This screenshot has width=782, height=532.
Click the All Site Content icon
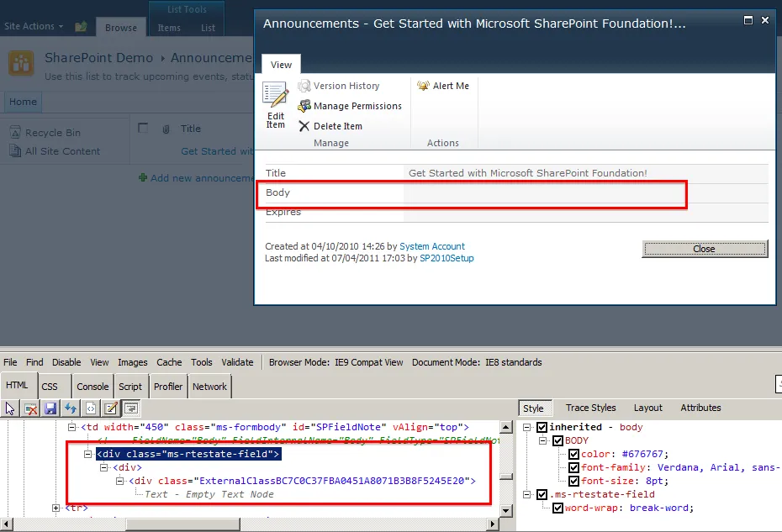15,150
